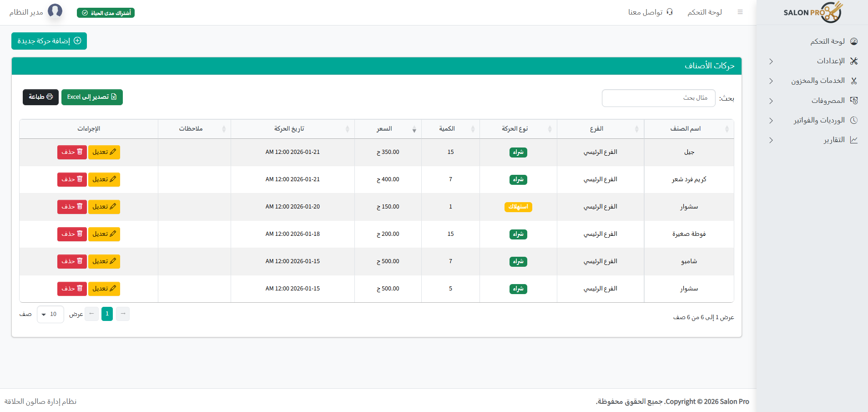Select لوحة التحكم in the top navigation
The height and width of the screenshot is (412, 868).
point(705,12)
